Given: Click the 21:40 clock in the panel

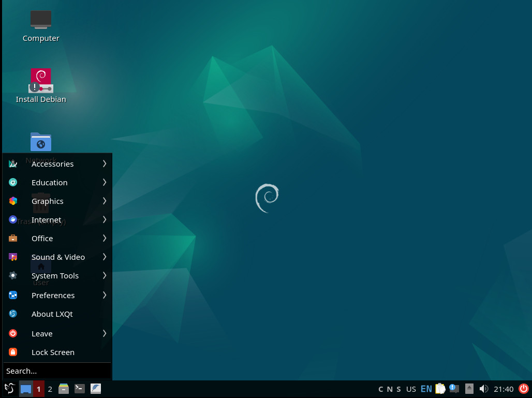Looking at the screenshot, I should [504, 389].
